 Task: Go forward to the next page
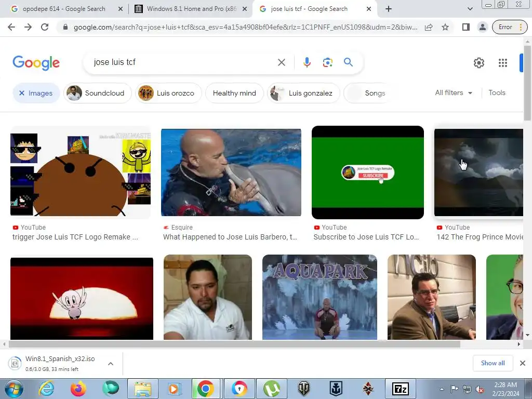[28, 27]
